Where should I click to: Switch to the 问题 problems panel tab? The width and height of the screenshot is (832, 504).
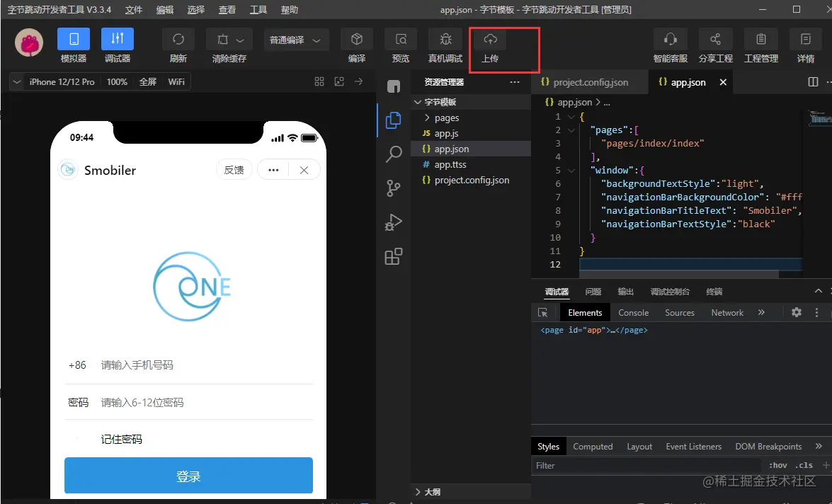point(593,291)
